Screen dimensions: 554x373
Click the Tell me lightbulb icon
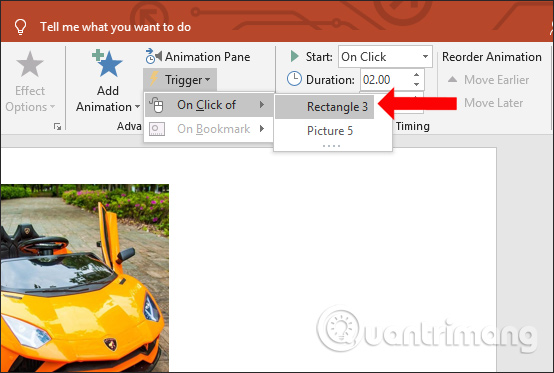coord(20,27)
